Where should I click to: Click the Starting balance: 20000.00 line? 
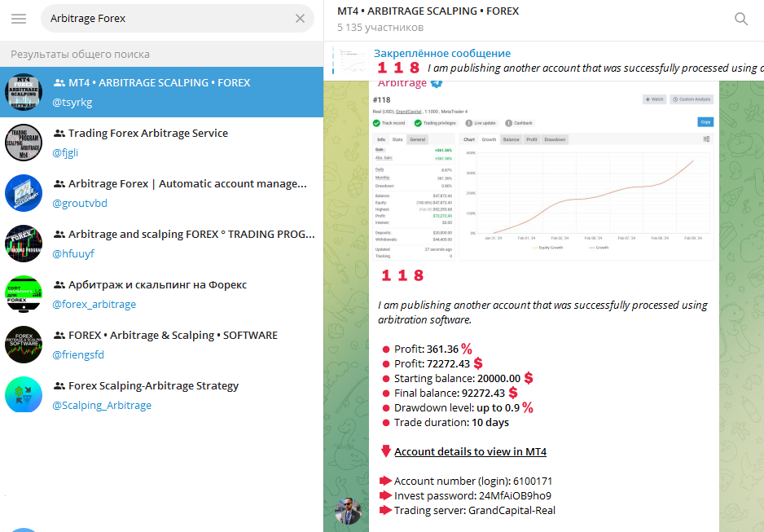[458, 379]
